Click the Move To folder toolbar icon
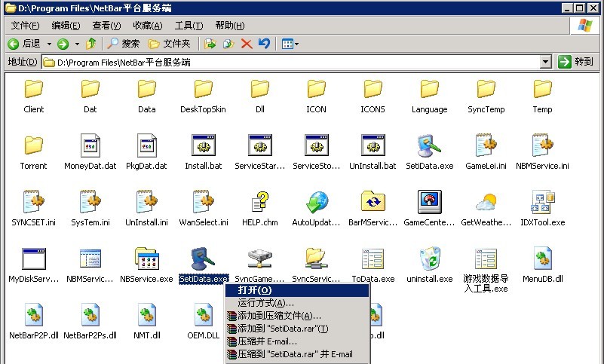 click(x=210, y=44)
